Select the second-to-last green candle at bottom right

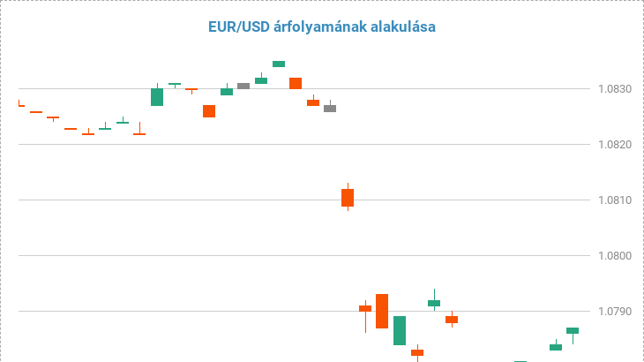[556, 347]
